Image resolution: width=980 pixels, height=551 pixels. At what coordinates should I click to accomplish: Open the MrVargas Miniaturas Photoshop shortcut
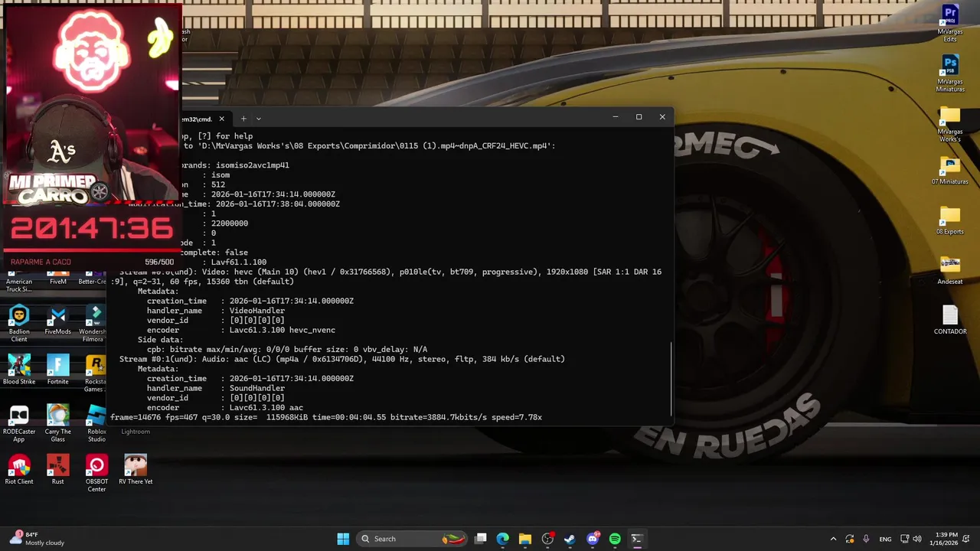[950, 74]
